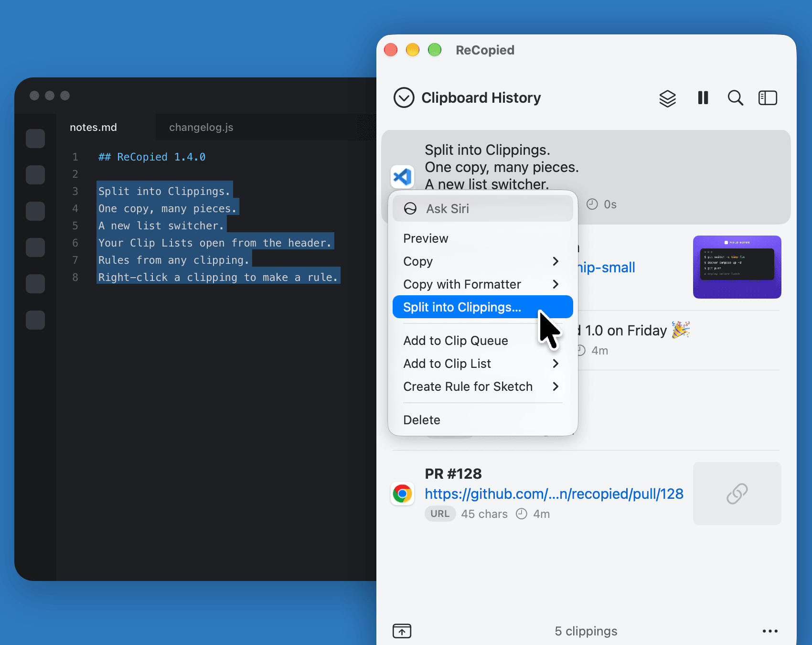812x645 pixels.
Task: Expand Copy with Formatter submenu
Action: (x=555, y=284)
